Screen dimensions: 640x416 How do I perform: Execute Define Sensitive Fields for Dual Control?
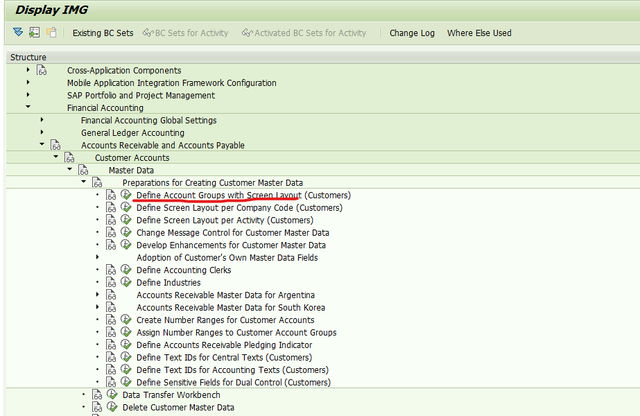coord(126,382)
